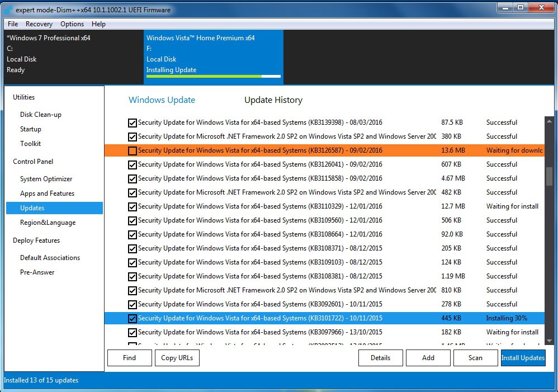Toggle checkbox of the 482 KB .NET Framework update

coord(133,192)
